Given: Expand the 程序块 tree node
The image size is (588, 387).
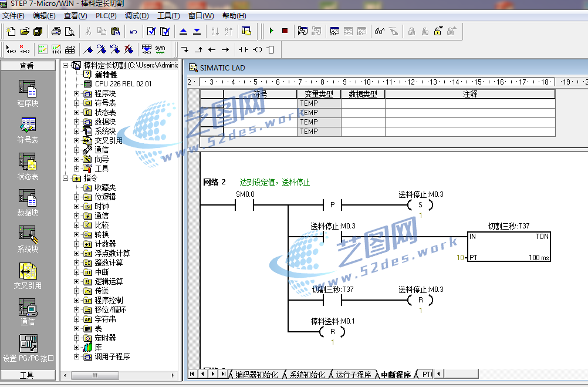Looking at the screenshot, I should pyautogui.click(x=76, y=93).
